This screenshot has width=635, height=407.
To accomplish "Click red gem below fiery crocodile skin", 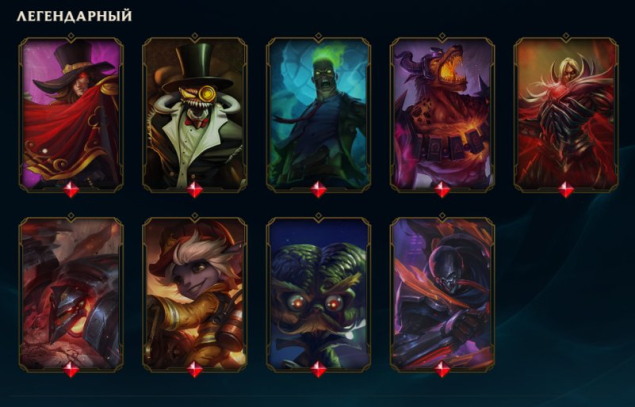I will [442, 190].
